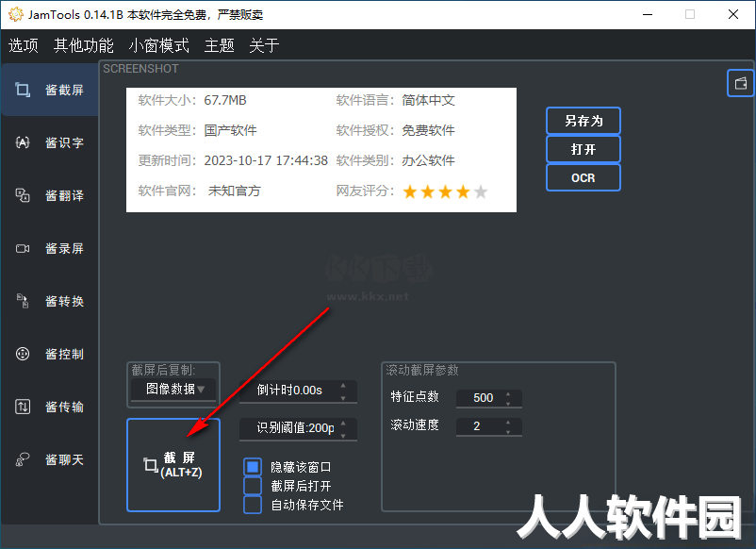Click the JamTools app logo in title bar
Image resolution: width=756 pixels, height=549 pixels.
coord(15,14)
